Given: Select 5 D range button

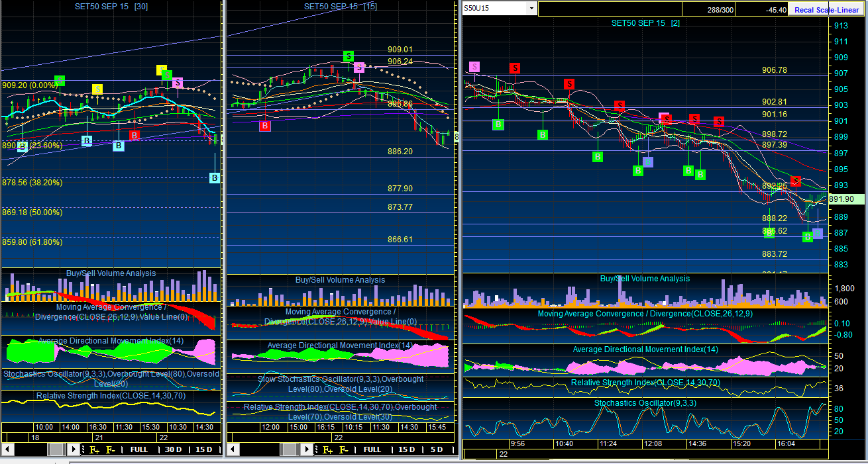Looking at the screenshot, I should click(437, 449).
